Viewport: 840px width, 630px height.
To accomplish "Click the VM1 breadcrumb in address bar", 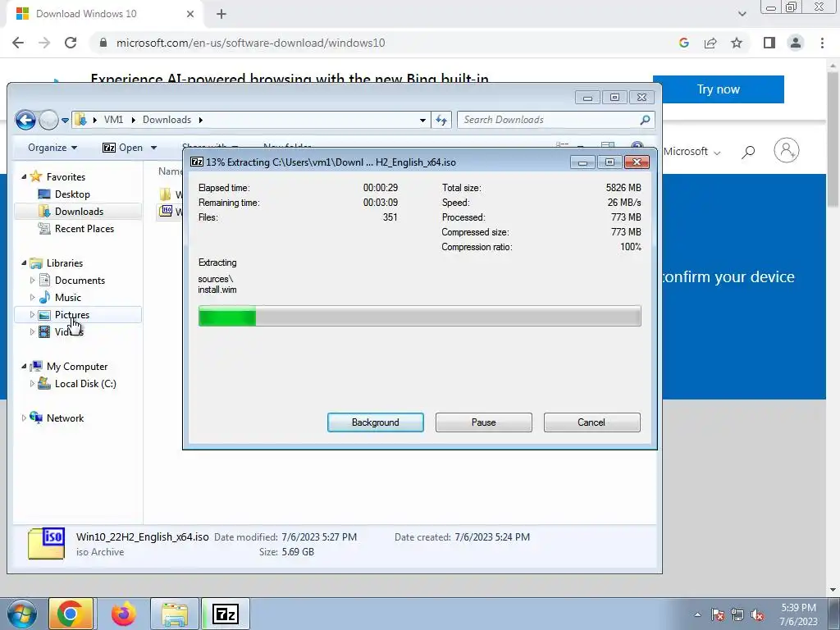I will point(113,120).
